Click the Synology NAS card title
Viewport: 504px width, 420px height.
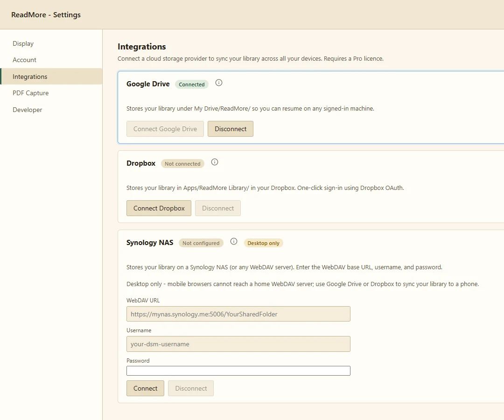(x=150, y=243)
